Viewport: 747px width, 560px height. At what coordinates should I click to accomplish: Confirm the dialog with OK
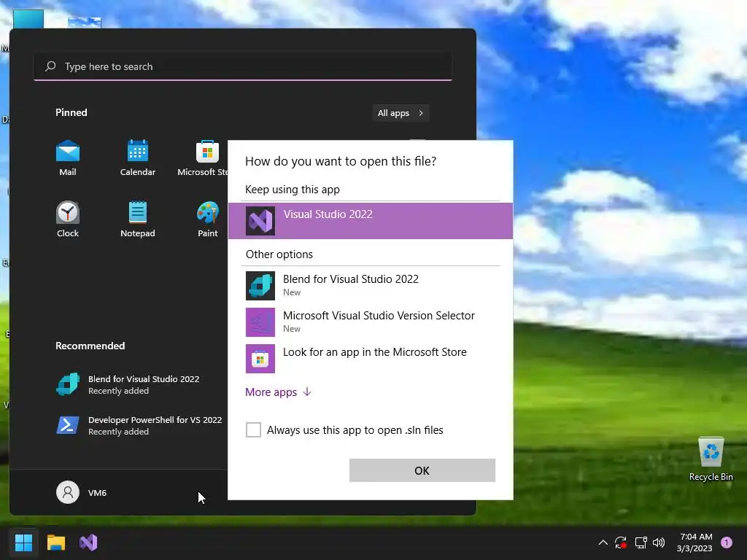pos(422,470)
